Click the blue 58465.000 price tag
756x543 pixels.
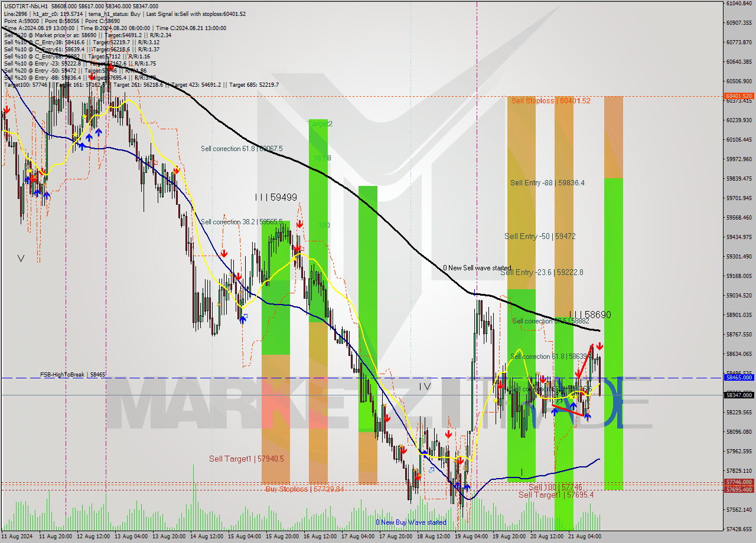738,377
